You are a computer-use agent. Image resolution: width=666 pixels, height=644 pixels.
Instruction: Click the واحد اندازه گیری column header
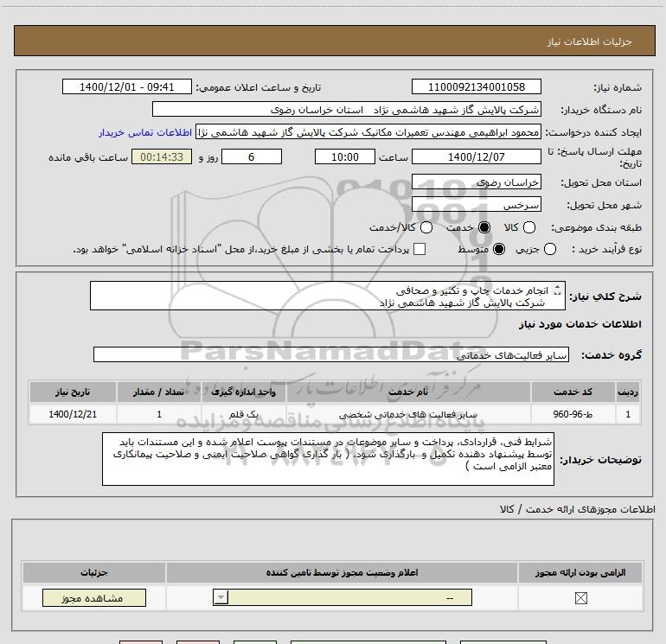click(x=243, y=392)
